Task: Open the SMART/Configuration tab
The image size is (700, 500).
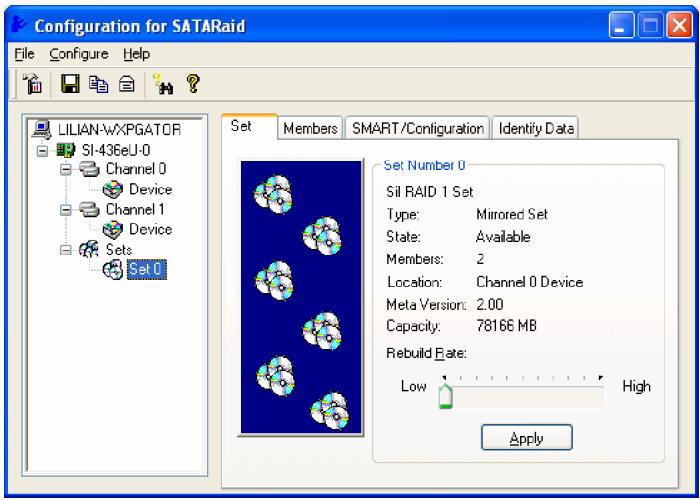Action: (418, 129)
